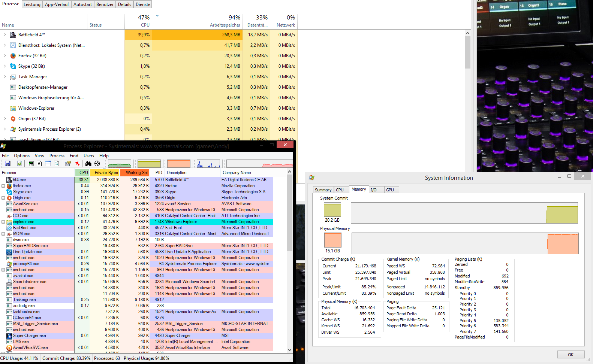Expand the Battlefield 4 entry in Task Manager
This screenshot has width=593, height=364.
pyautogui.click(x=4, y=35)
